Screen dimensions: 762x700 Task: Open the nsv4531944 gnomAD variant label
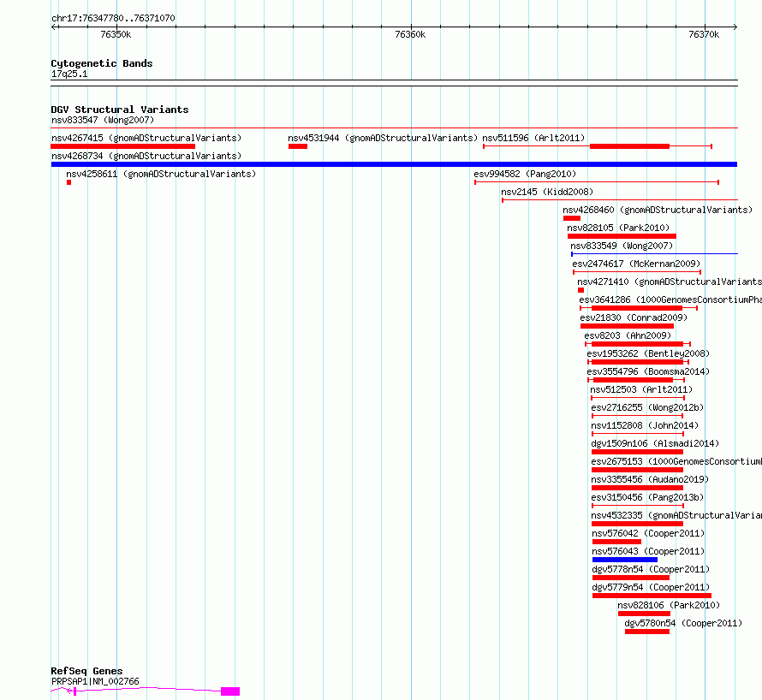click(x=383, y=138)
